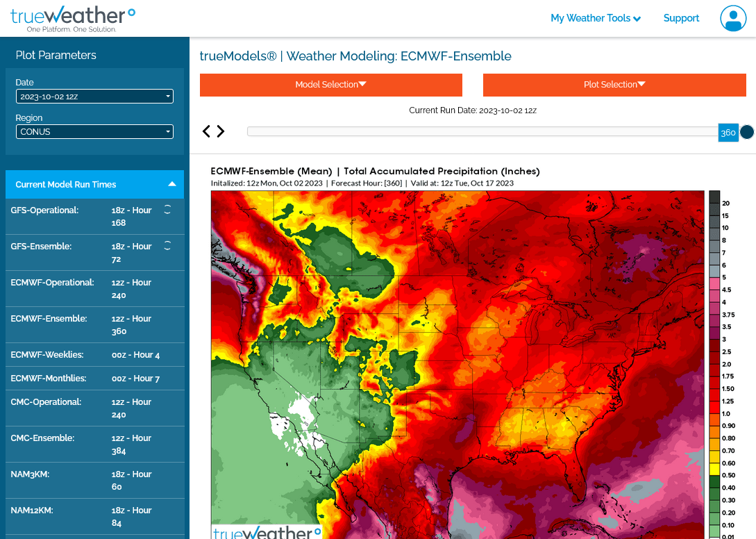
Task: Click the user profile avatar icon
Action: click(733, 18)
